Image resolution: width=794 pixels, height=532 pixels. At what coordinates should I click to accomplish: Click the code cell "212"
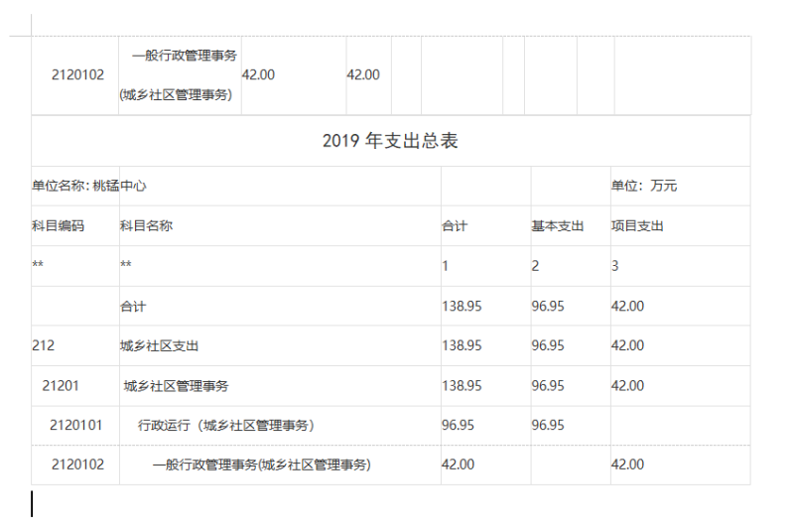[x=44, y=345]
